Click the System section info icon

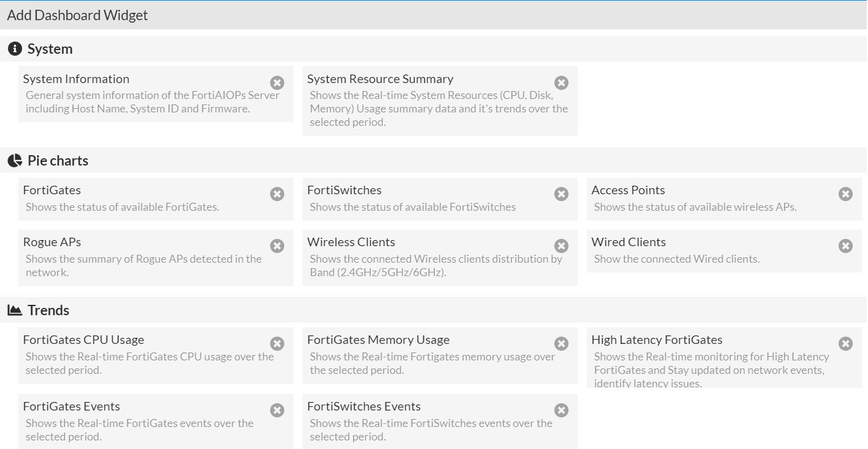15,49
